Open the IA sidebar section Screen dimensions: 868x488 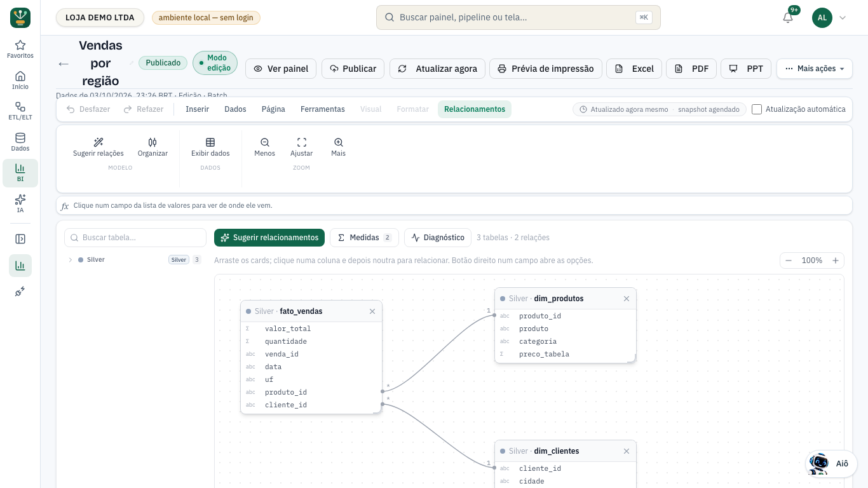[x=20, y=204]
